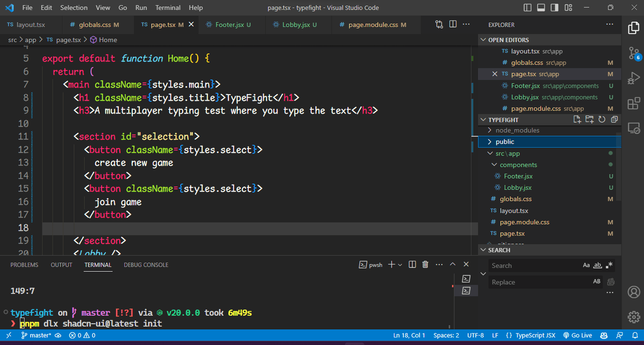Click the New File icon in TYPEFIGHT

[577, 119]
